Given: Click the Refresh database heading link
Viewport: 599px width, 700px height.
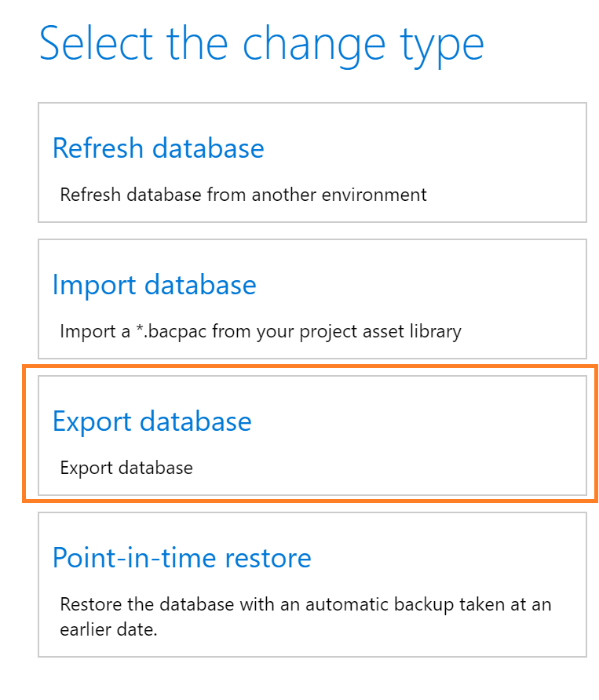Looking at the screenshot, I should [x=158, y=148].
